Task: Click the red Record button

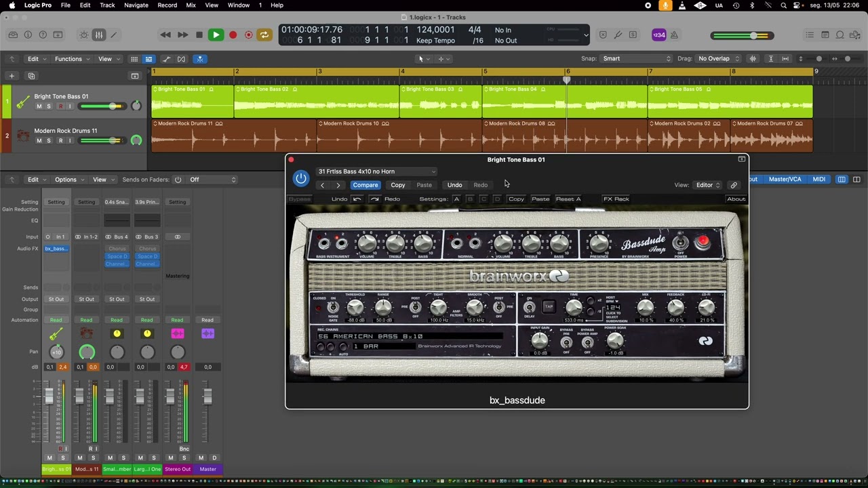Action: (x=233, y=35)
